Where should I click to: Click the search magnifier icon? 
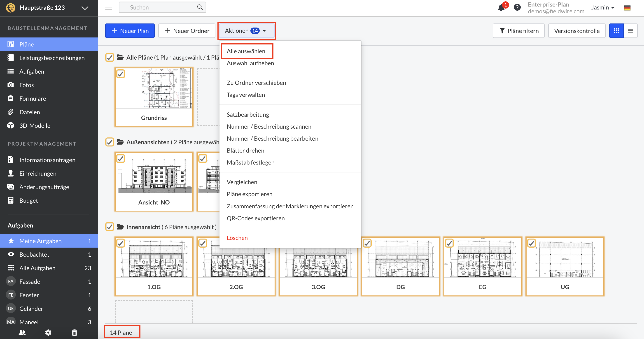(200, 7)
